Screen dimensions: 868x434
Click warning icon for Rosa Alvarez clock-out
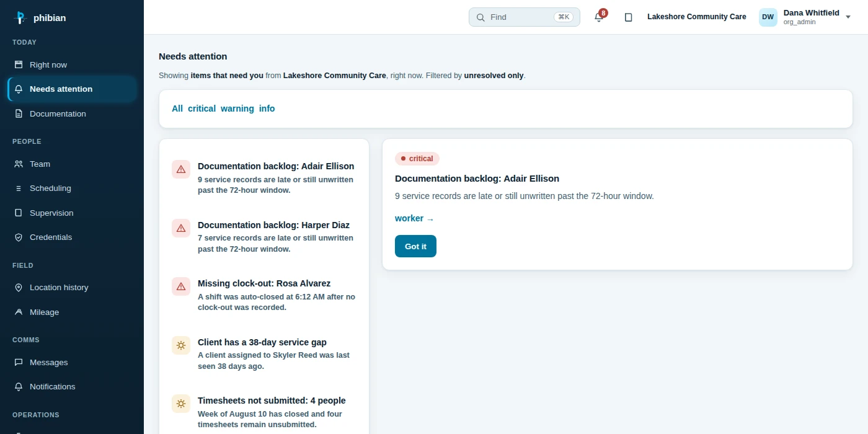pyautogui.click(x=181, y=286)
